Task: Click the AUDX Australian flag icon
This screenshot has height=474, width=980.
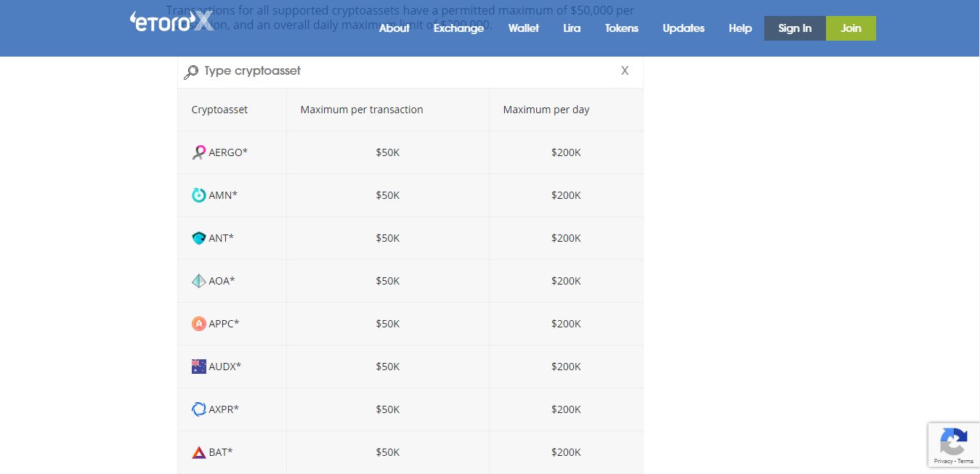Action: point(198,367)
